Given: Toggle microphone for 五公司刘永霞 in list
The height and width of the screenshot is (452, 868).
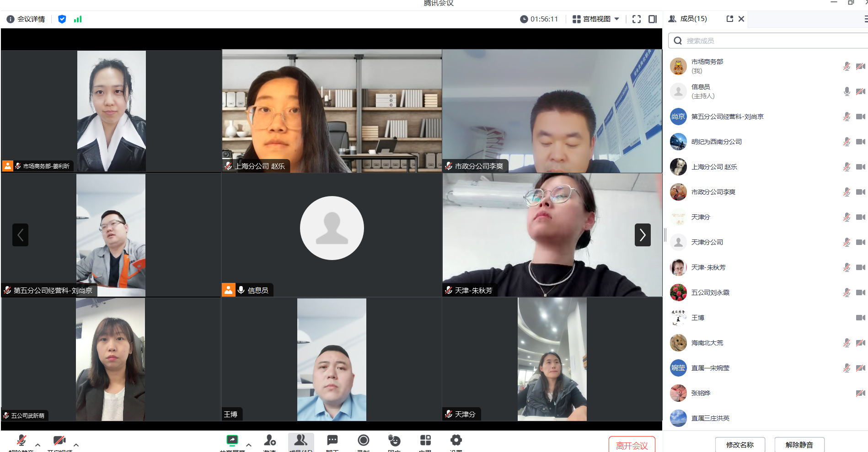Looking at the screenshot, I should (847, 292).
